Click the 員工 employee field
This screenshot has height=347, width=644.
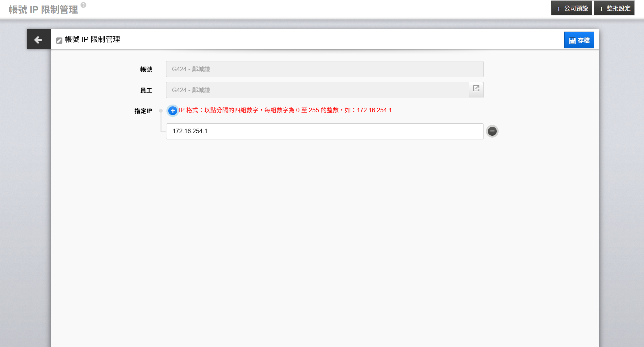coord(317,90)
